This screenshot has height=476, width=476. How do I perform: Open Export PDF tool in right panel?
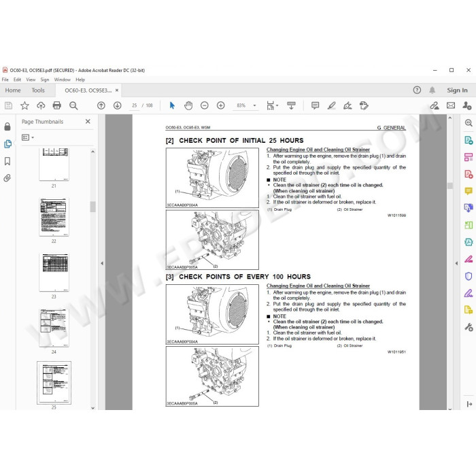coord(469,140)
